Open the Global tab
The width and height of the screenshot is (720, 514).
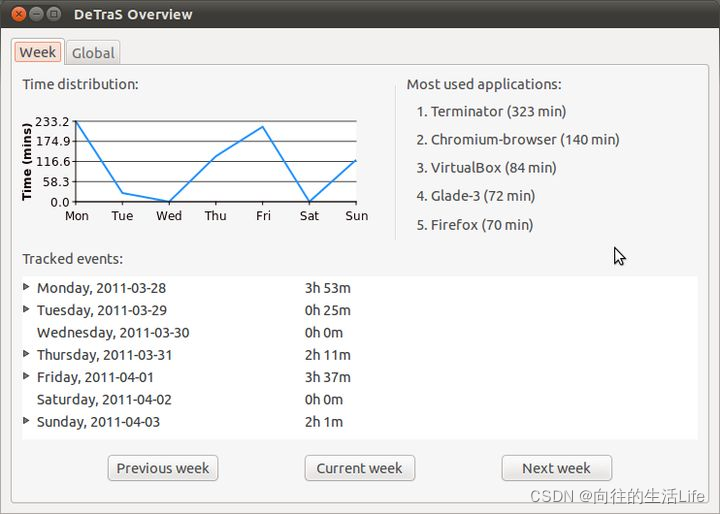coord(93,53)
